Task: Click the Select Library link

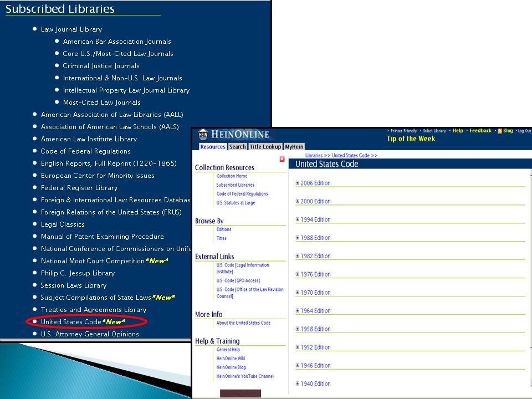Action: [434, 131]
